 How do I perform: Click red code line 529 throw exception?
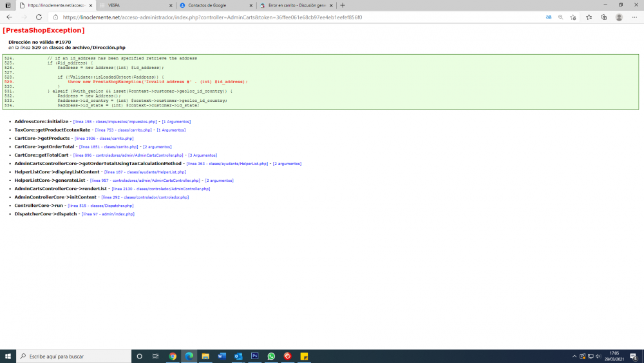(x=158, y=82)
